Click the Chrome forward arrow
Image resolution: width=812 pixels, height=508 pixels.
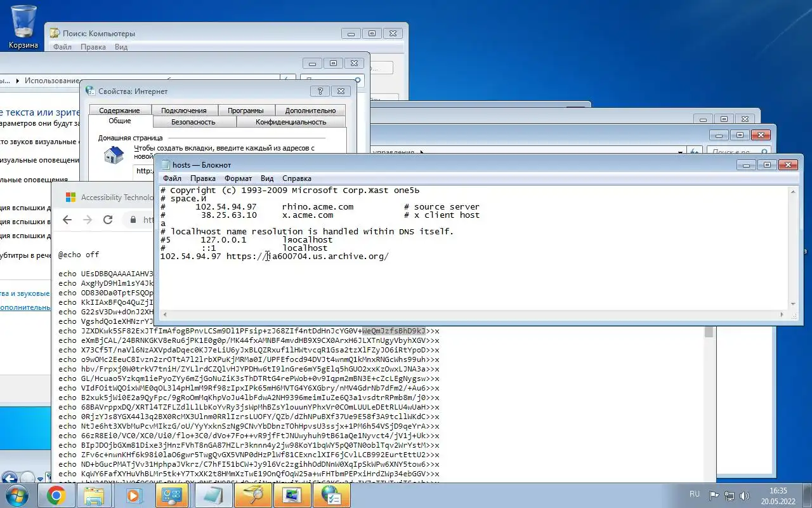88,220
